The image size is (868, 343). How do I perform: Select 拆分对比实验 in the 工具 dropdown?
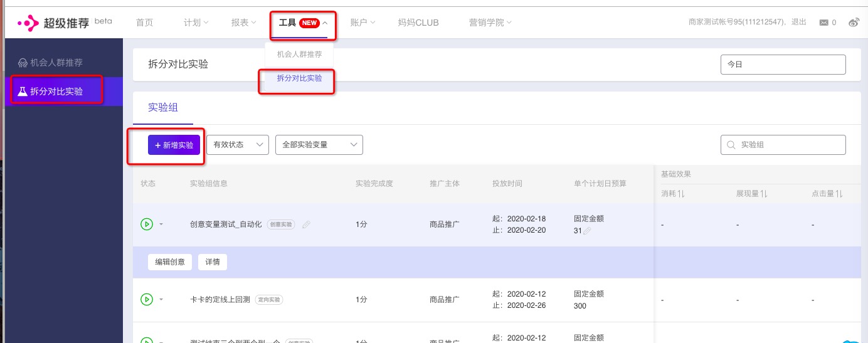[299, 78]
